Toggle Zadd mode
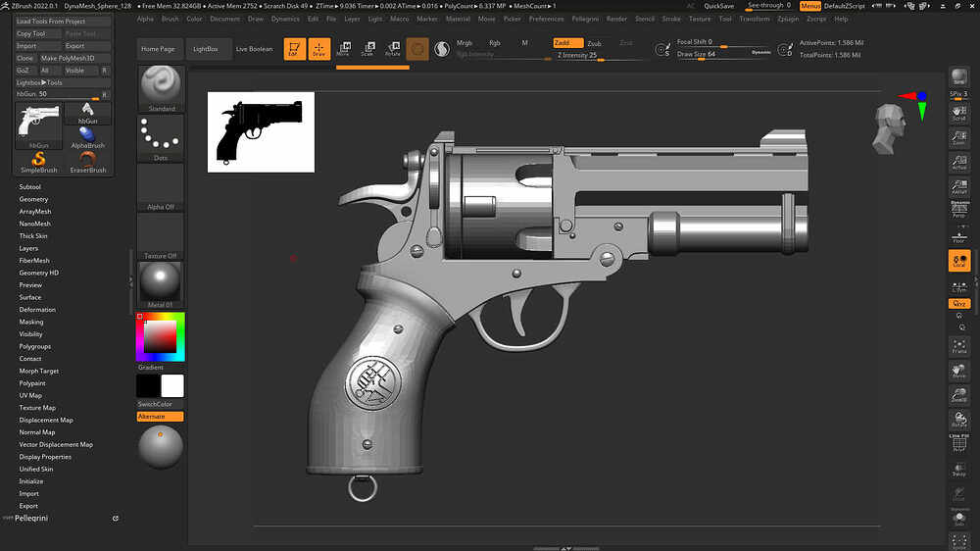This screenshot has width=980, height=551. pyautogui.click(x=567, y=42)
